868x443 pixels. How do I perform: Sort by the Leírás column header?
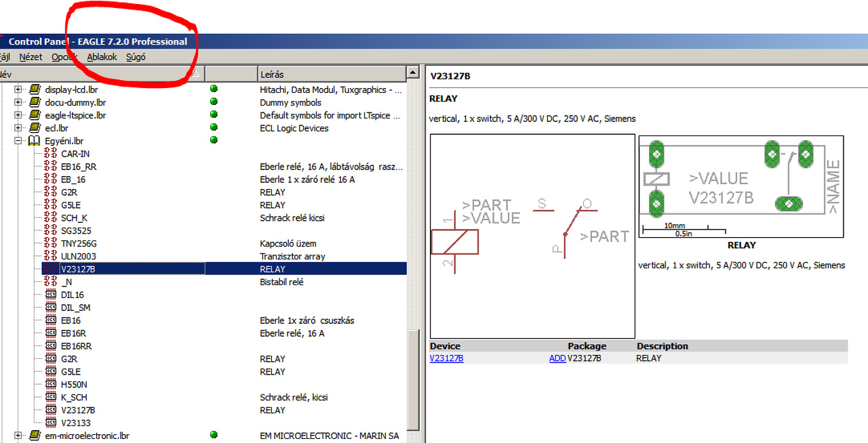pyautogui.click(x=332, y=74)
